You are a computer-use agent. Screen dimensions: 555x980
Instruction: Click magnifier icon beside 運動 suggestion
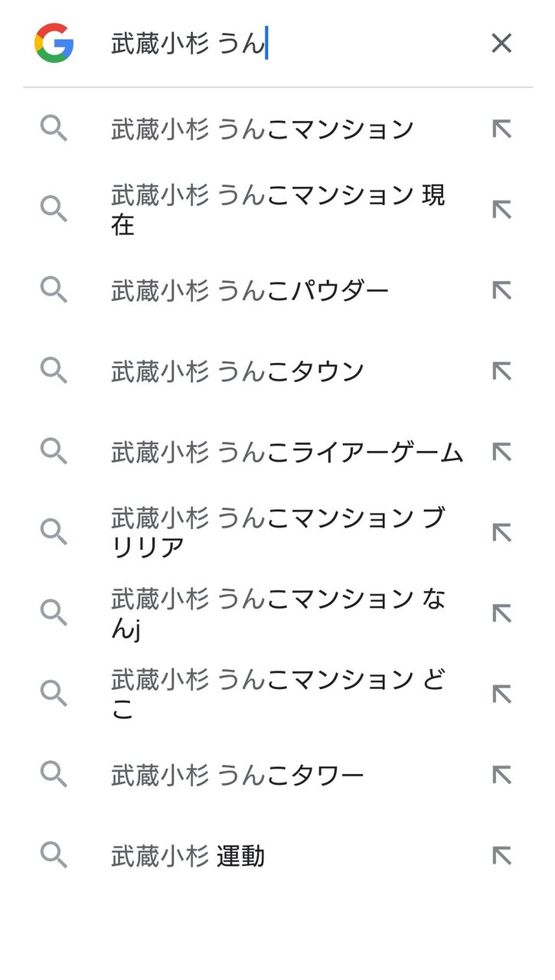coord(54,856)
